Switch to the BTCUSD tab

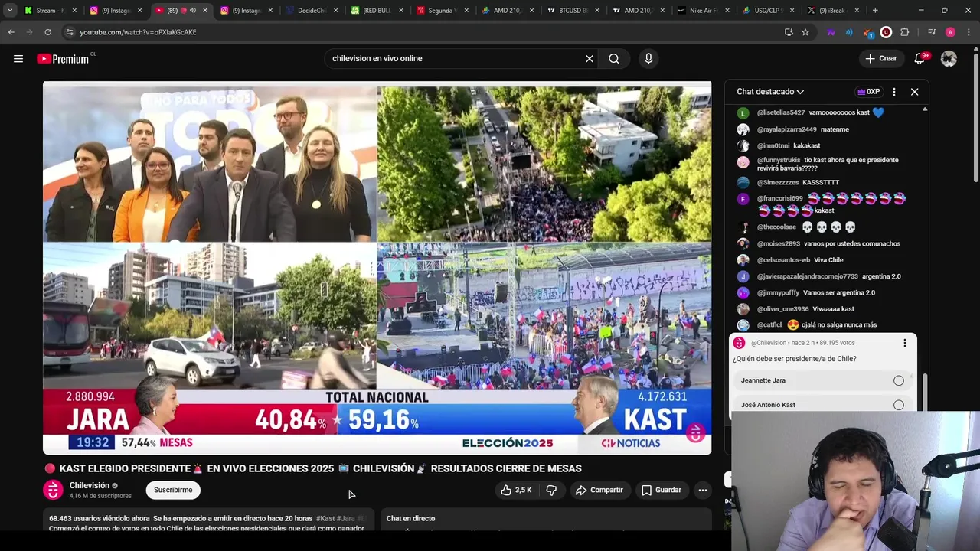[571, 11]
